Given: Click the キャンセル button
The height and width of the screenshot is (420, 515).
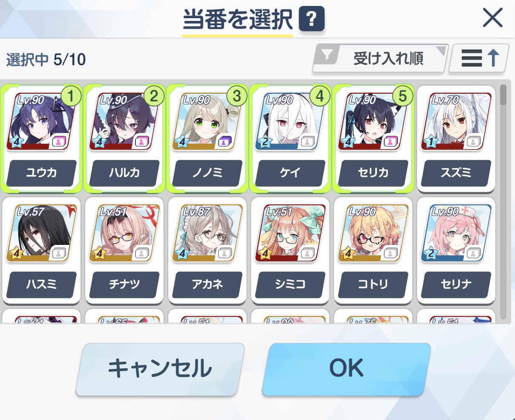Looking at the screenshot, I should [x=160, y=368].
